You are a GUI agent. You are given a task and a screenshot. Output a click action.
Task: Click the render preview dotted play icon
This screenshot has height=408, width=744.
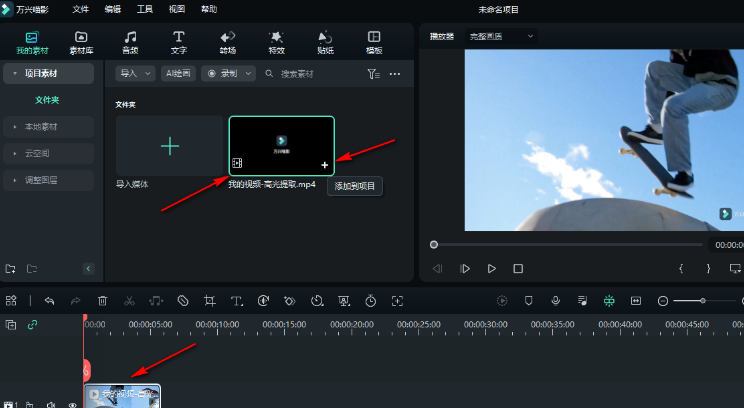coord(502,301)
